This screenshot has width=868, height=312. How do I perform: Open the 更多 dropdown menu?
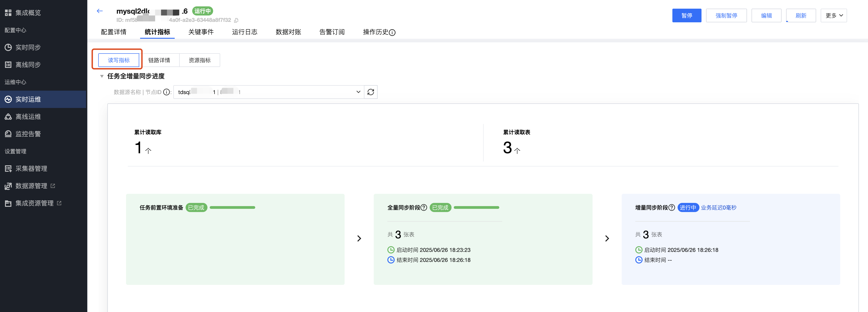[x=834, y=15]
